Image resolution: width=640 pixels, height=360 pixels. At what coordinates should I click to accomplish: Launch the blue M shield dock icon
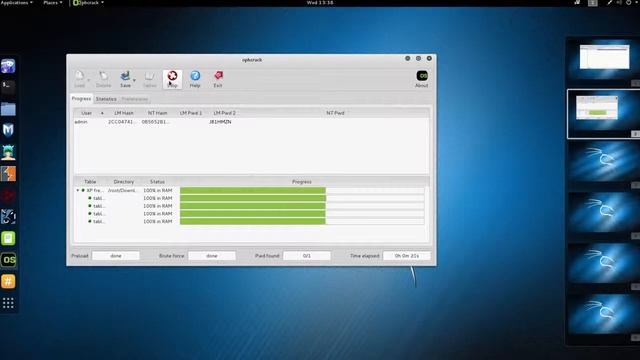pos(8,130)
